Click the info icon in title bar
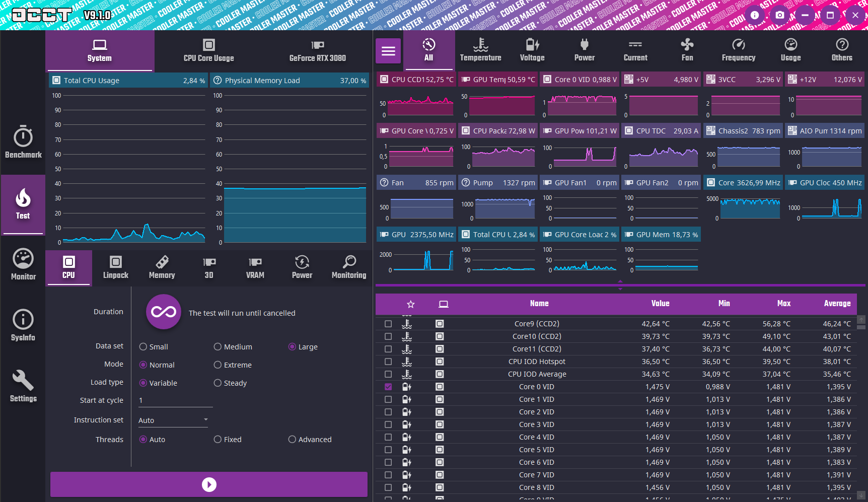 [754, 15]
